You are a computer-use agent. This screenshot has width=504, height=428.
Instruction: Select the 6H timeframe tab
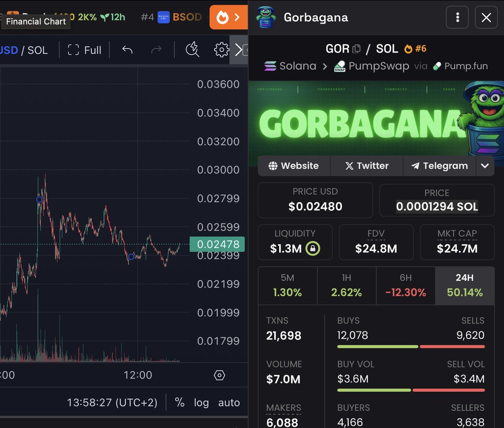click(x=406, y=286)
